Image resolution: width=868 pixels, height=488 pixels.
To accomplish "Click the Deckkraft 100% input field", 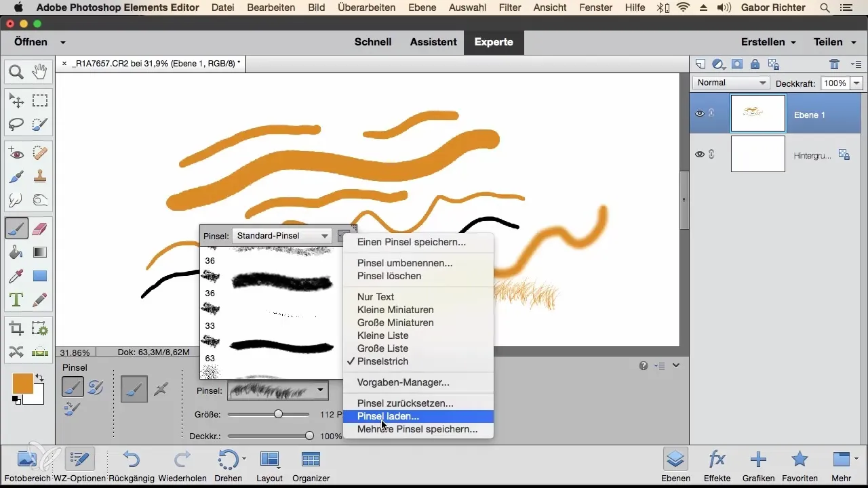I will [x=835, y=83].
